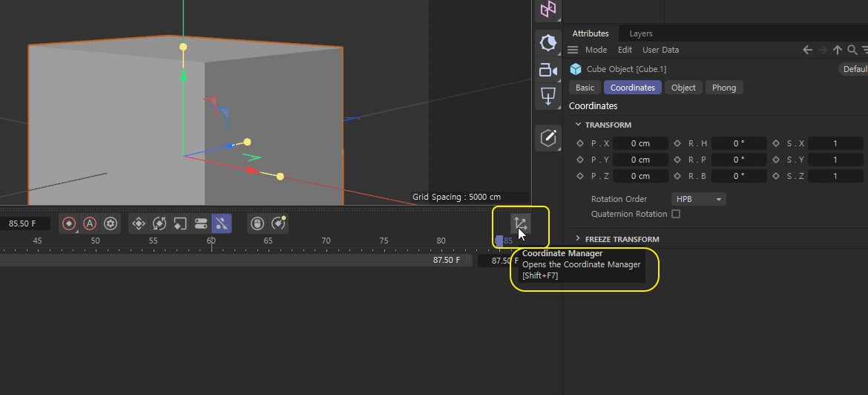Toggle the Position keyframe recording icon

139,223
